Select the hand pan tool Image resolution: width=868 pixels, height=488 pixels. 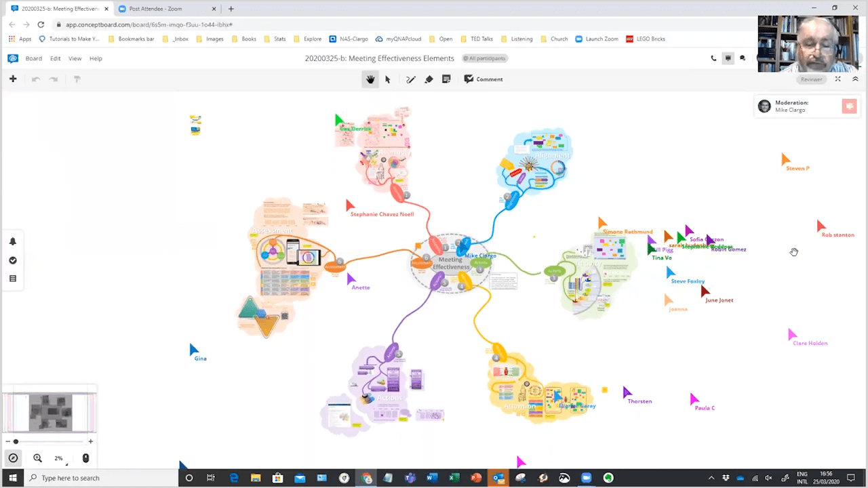[370, 79]
